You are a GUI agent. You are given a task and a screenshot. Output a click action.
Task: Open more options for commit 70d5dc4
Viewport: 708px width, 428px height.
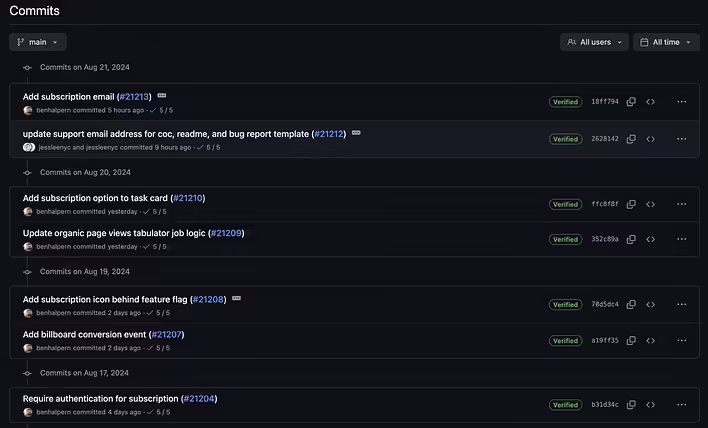(x=682, y=304)
